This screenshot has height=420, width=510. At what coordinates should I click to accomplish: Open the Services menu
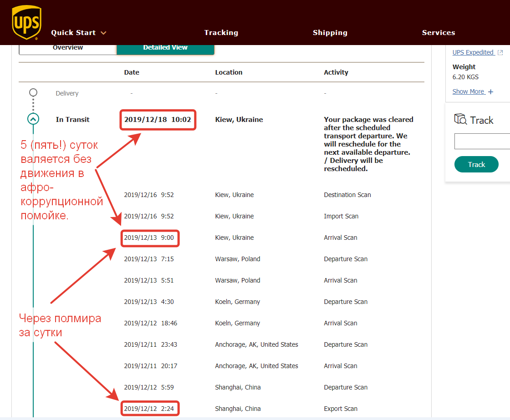pyautogui.click(x=439, y=32)
